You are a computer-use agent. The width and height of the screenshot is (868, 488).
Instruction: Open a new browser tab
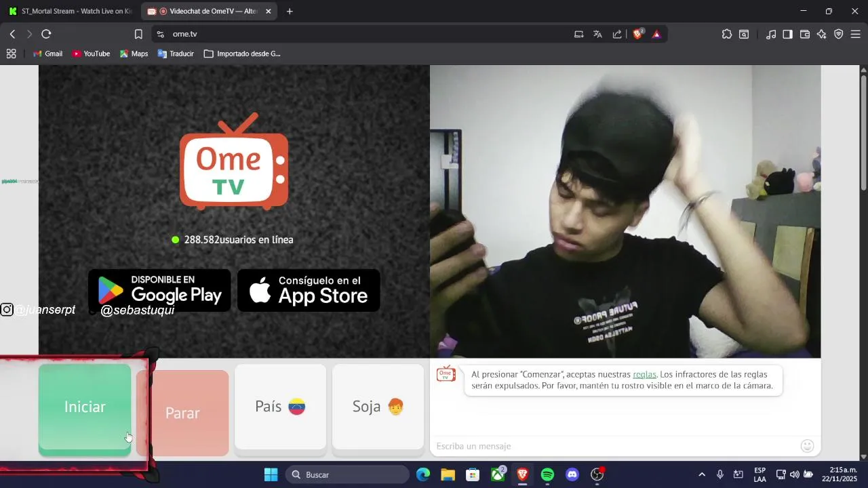[x=290, y=12]
